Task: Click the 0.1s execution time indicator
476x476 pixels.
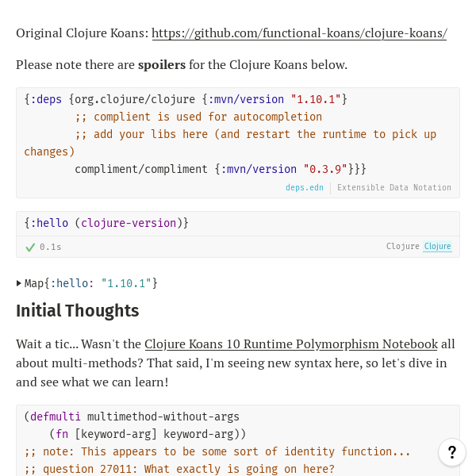Action: 51,247
